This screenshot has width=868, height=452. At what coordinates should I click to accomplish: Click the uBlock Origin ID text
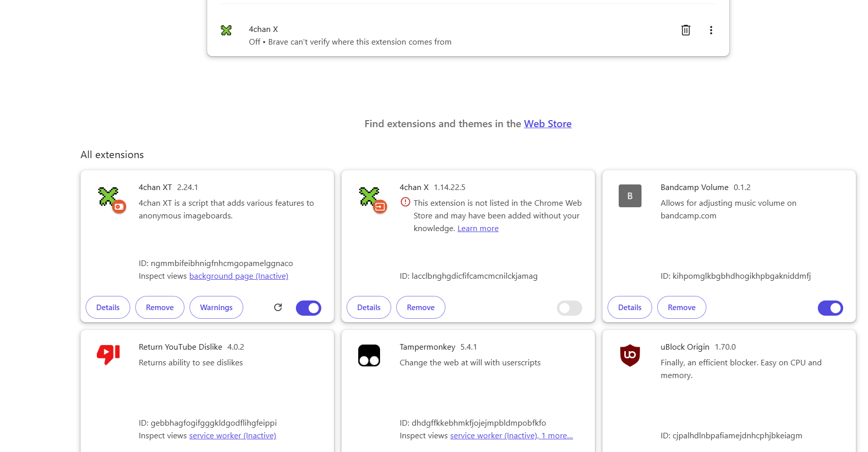(x=732, y=436)
